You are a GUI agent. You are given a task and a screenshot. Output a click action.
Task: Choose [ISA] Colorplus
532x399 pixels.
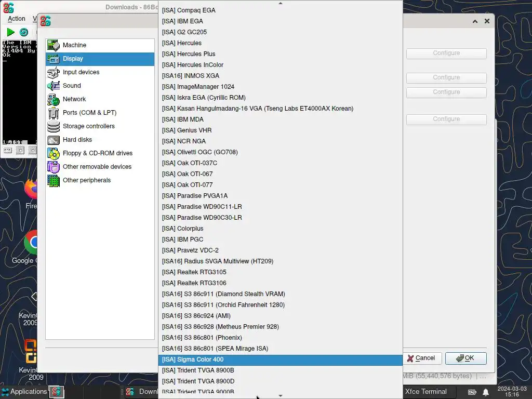click(x=280, y=229)
